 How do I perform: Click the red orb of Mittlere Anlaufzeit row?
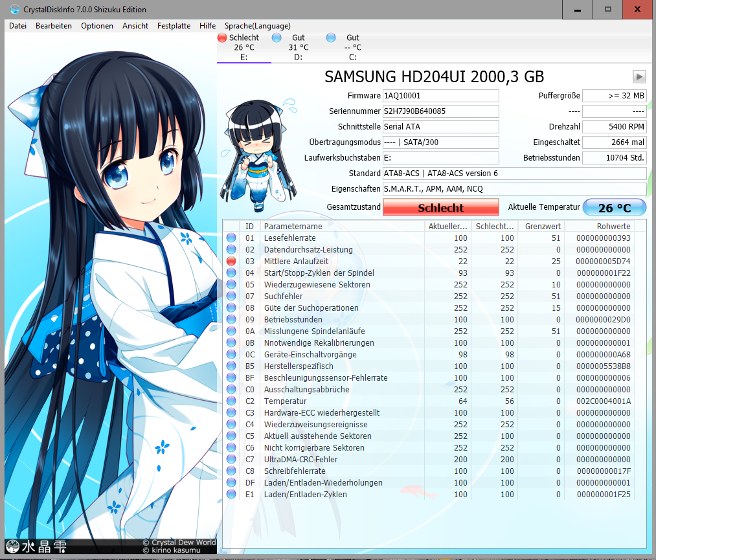point(231,261)
